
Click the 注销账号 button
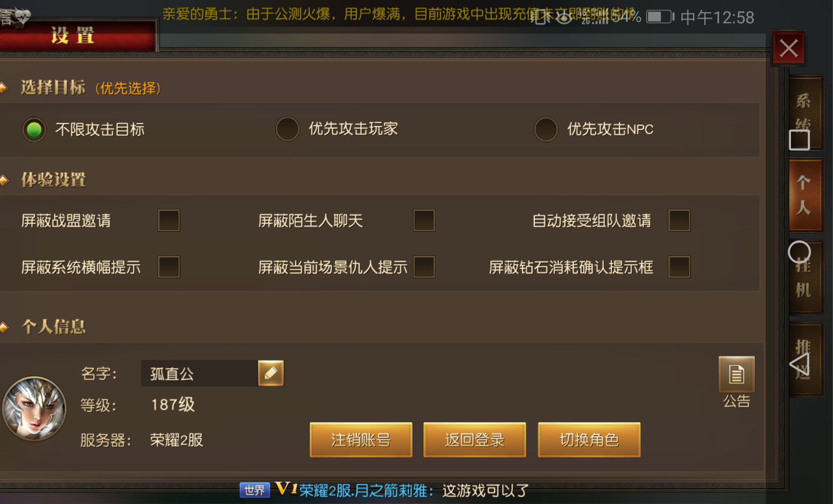click(361, 440)
